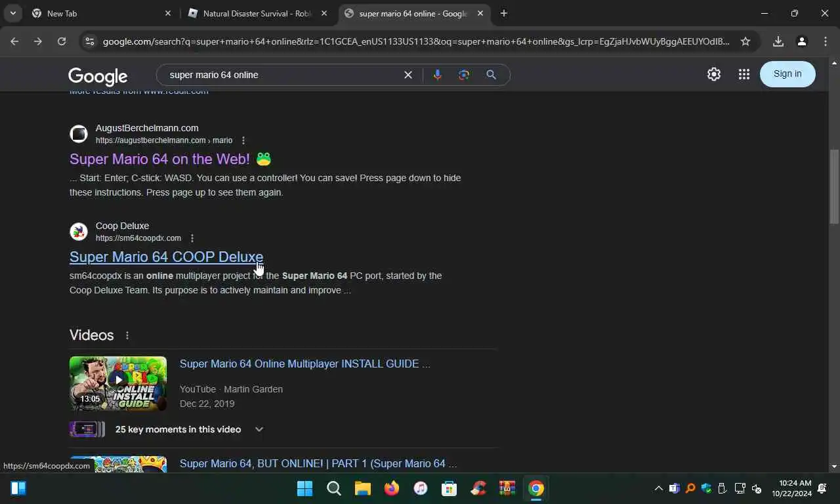
Task: Open a new browser tab
Action: coord(504,13)
